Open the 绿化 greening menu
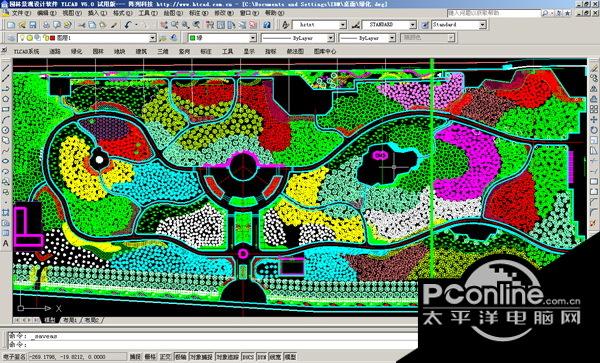600x363 pixels. click(x=77, y=51)
